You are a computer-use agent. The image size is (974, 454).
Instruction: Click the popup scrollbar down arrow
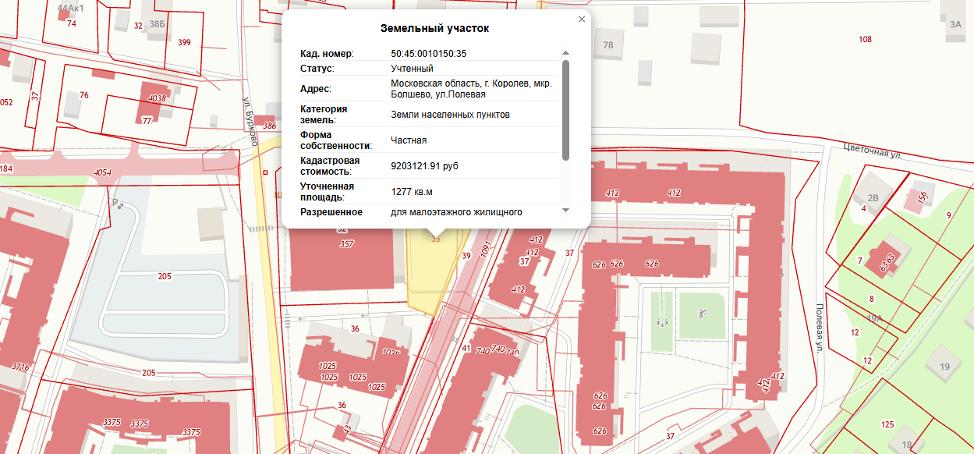pos(566,211)
